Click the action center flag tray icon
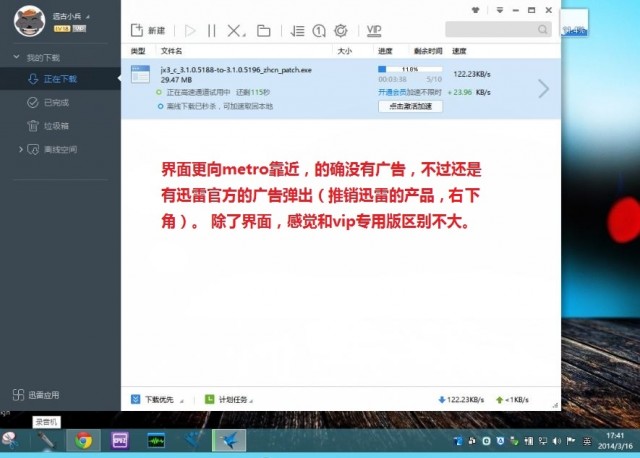Image resolution: width=640 pixels, height=458 pixels. [571, 441]
